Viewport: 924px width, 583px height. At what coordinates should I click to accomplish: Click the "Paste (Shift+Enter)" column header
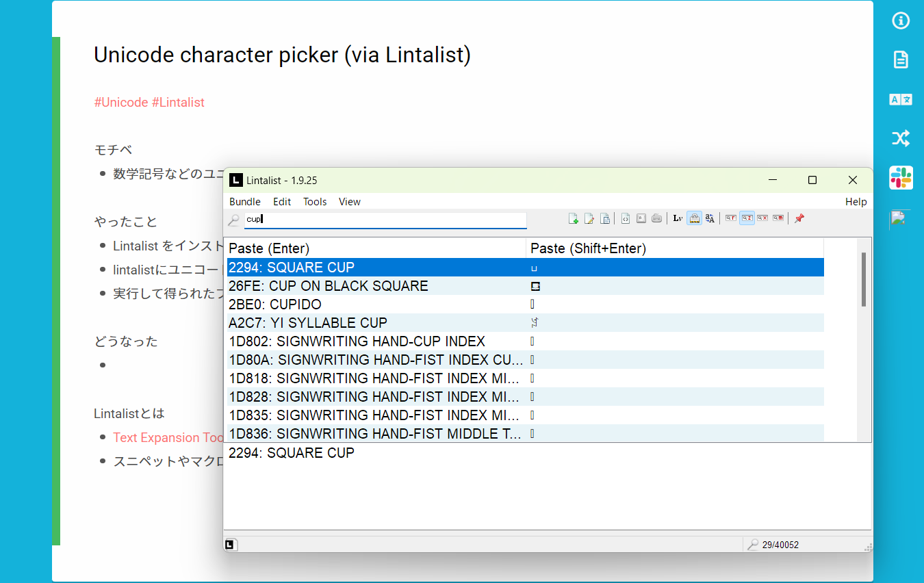pyautogui.click(x=675, y=248)
